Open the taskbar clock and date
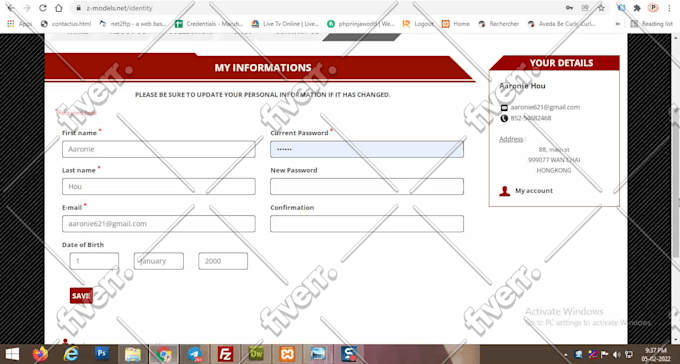This screenshot has height=364, width=680. (x=656, y=354)
